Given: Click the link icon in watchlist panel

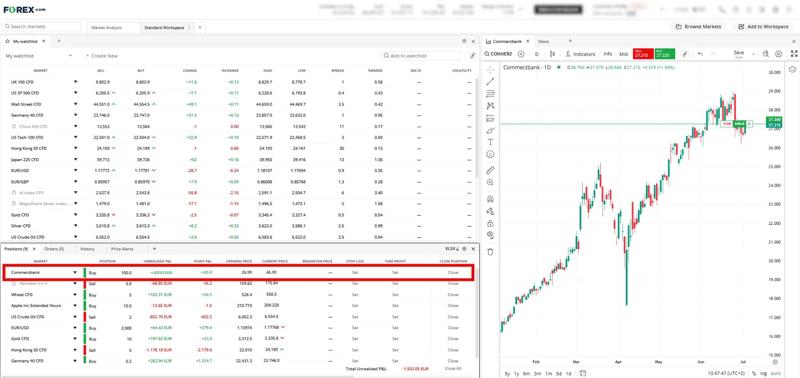Looking at the screenshot, I should tap(472, 56).
